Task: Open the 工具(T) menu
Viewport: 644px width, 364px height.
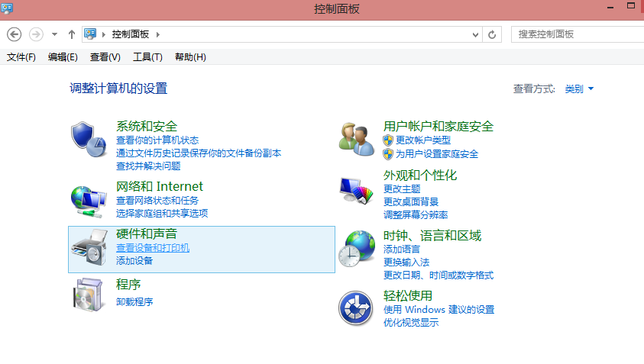Action: pyautogui.click(x=147, y=57)
